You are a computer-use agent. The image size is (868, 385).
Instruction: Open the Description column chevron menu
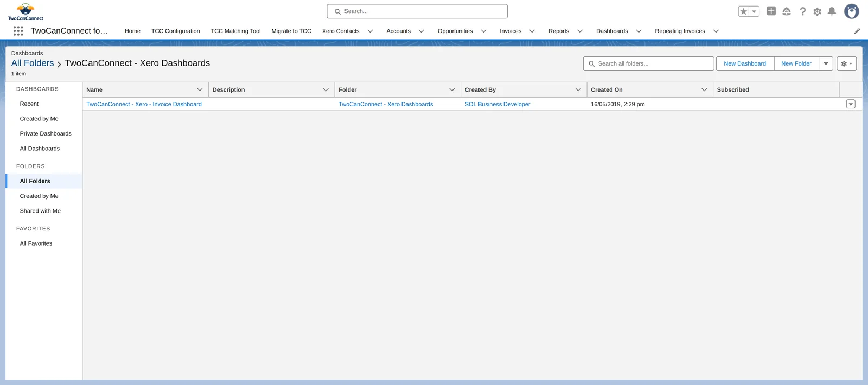tap(326, 89)
